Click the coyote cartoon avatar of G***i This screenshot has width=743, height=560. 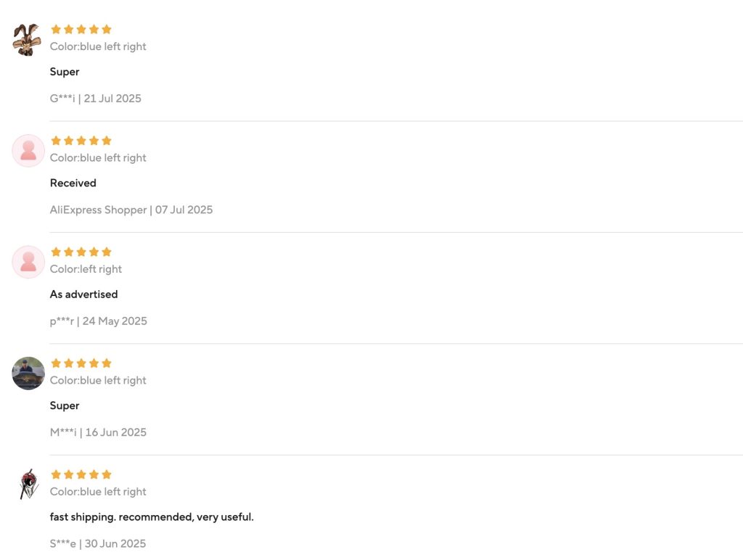[28, 38]
